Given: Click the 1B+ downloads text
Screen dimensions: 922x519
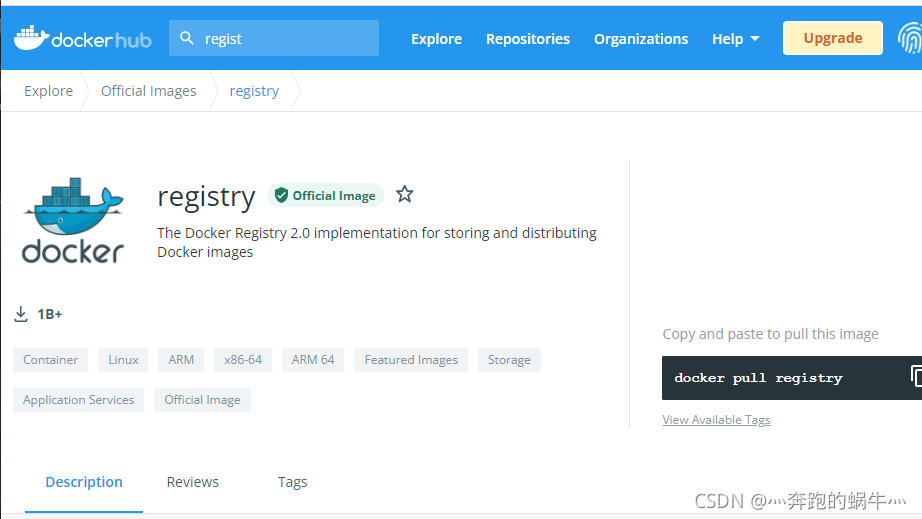Looking at the screenshot, I should 49,314.
